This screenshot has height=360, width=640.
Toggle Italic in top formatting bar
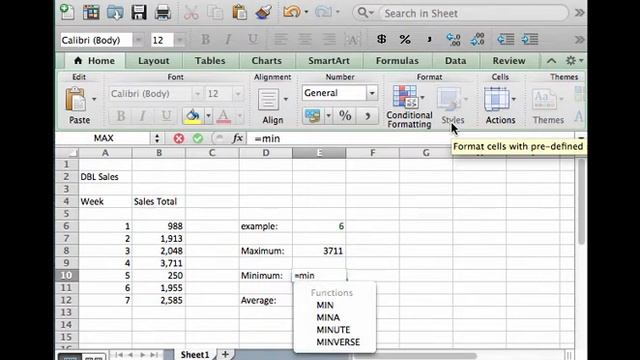point(229,40)
